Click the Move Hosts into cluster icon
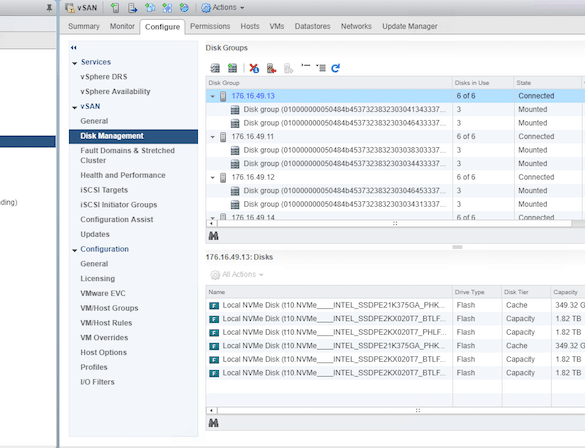The image size is (585, 448). pyautogui.click(x=132, y=7)
